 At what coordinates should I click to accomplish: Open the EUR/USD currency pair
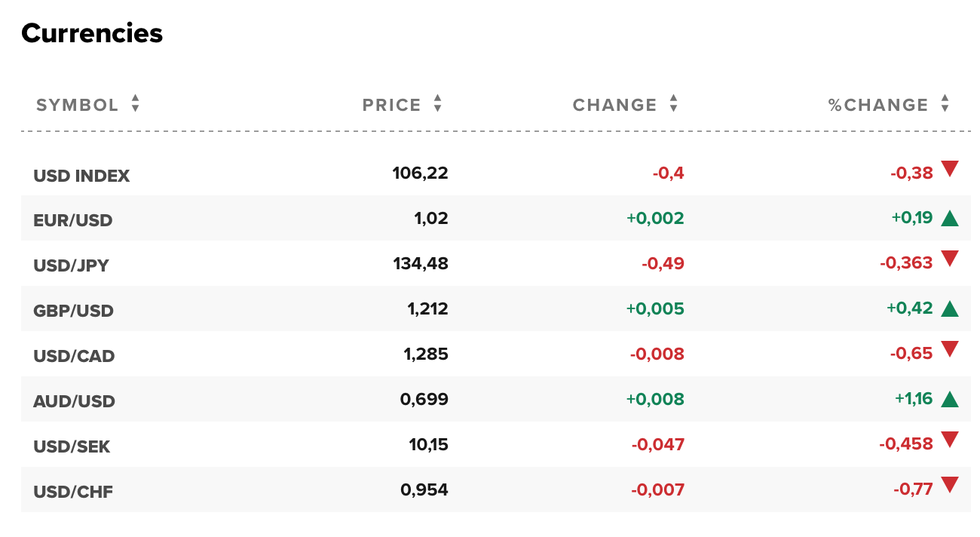73,221
